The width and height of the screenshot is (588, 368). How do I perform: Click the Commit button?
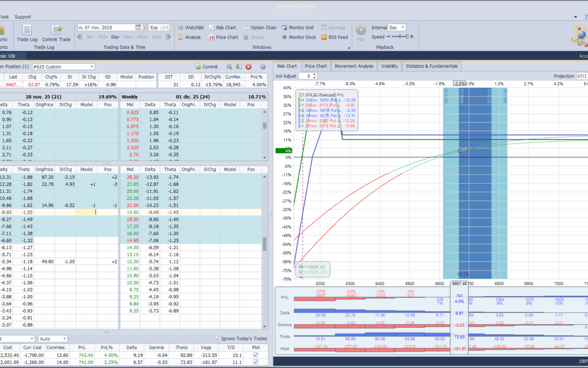pyautogui.click(x=207, y=67)
